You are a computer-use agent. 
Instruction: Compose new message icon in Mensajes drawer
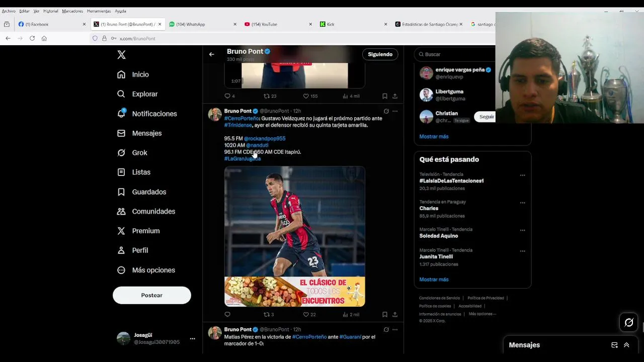pos(614,345)
